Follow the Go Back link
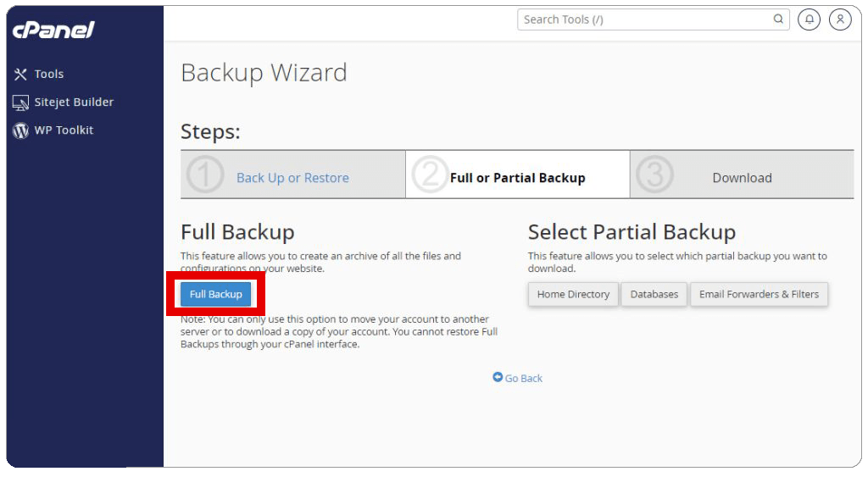868x477 pixels. tap(523, 379)
